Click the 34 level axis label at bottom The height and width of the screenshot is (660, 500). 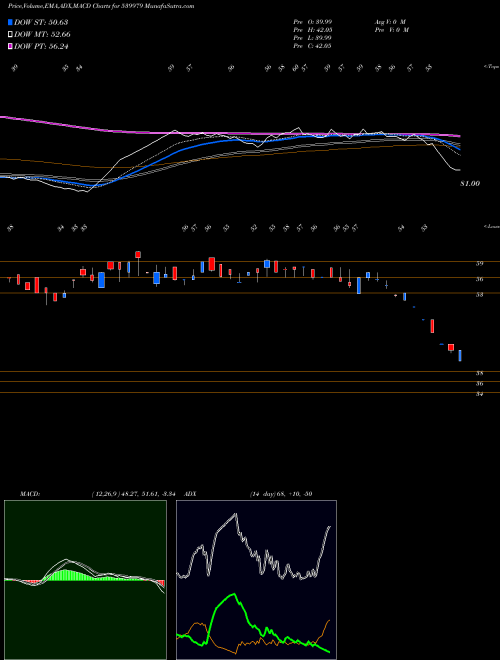(479, 394)
